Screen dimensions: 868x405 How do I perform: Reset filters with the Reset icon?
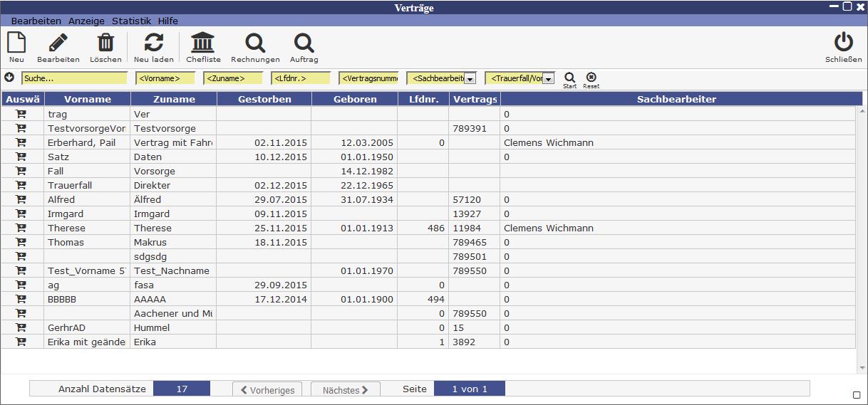[x=591, y=77]
